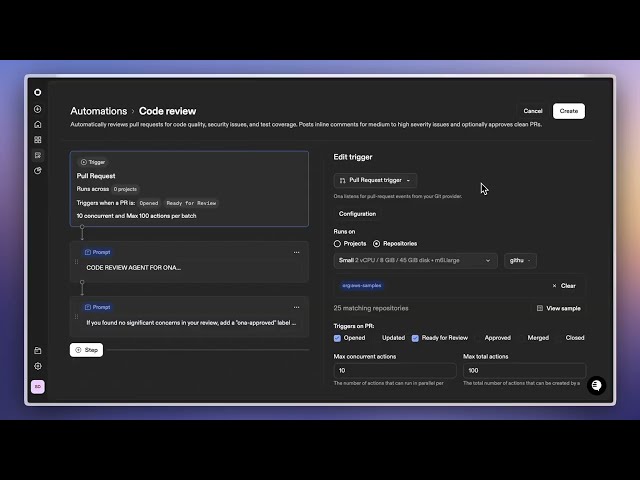Open the github provider dropdown

point(520,260)
